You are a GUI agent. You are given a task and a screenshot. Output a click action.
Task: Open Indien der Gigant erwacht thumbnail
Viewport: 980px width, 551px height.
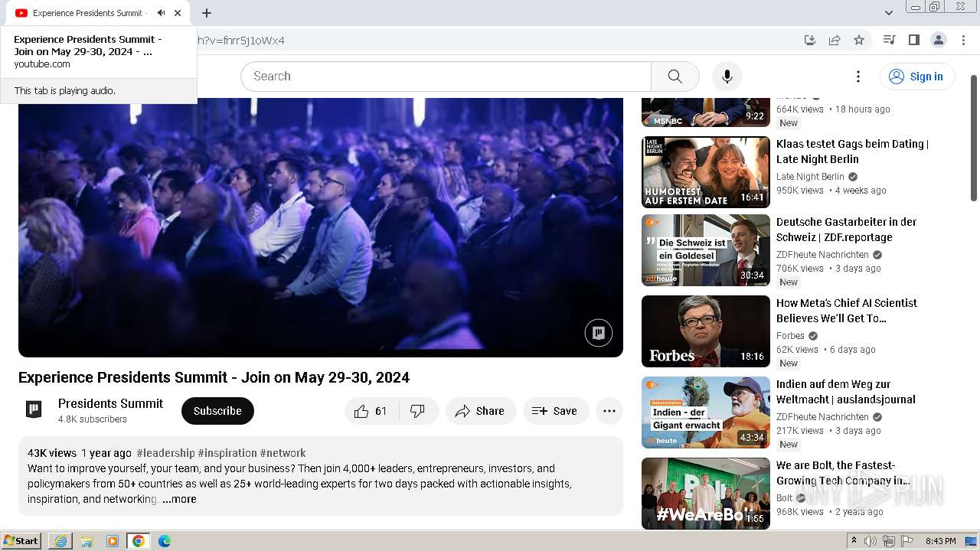pyautogui.click(x=706, y=412)
